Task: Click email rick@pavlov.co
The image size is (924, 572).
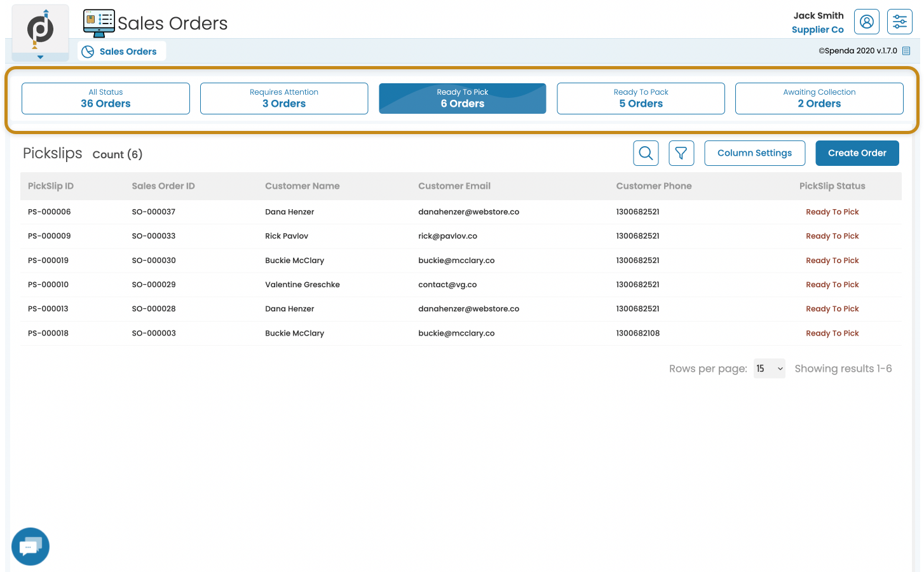Action: pyautogui.click(x=448, y=236)
